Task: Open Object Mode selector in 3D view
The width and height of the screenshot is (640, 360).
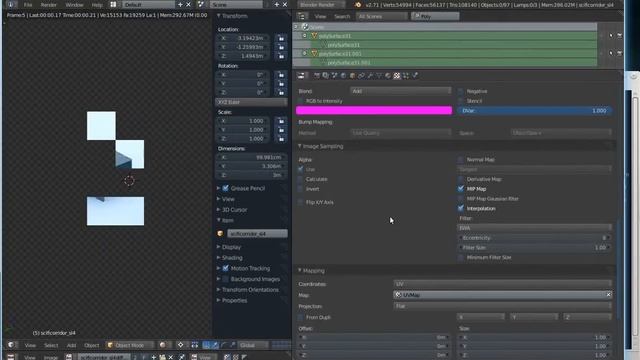Action: tap(130, 345)
